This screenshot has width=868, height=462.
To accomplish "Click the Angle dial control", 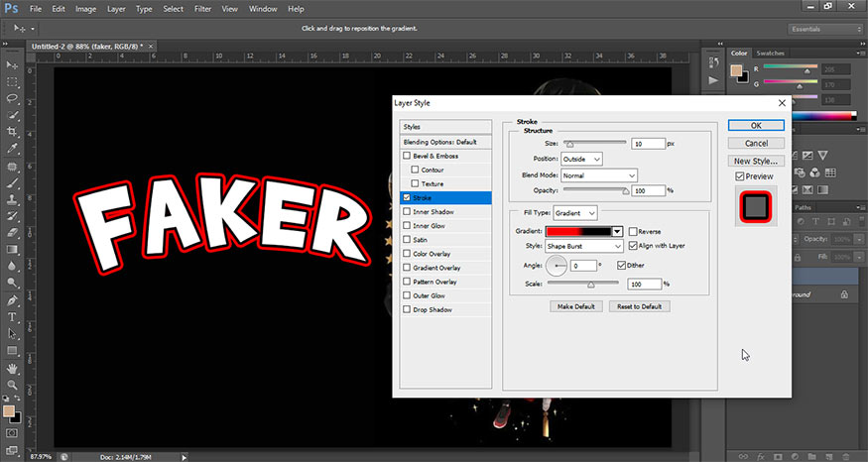I will coord(557,266).
